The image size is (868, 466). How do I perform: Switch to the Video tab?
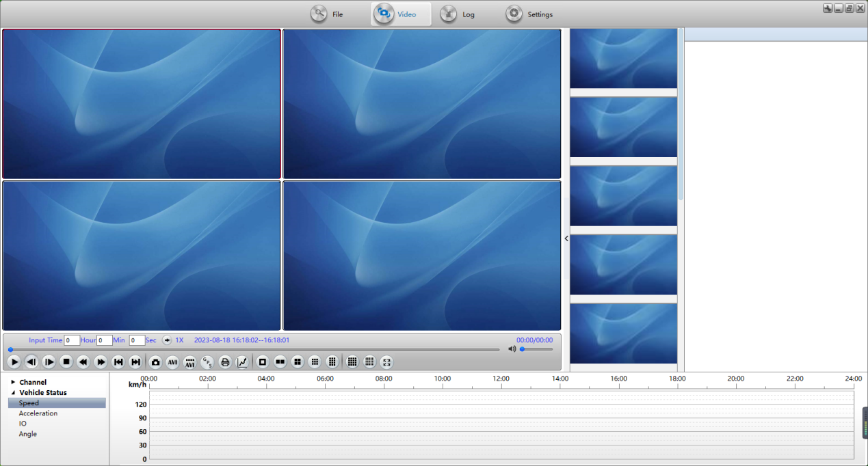[x=401, y=14]
